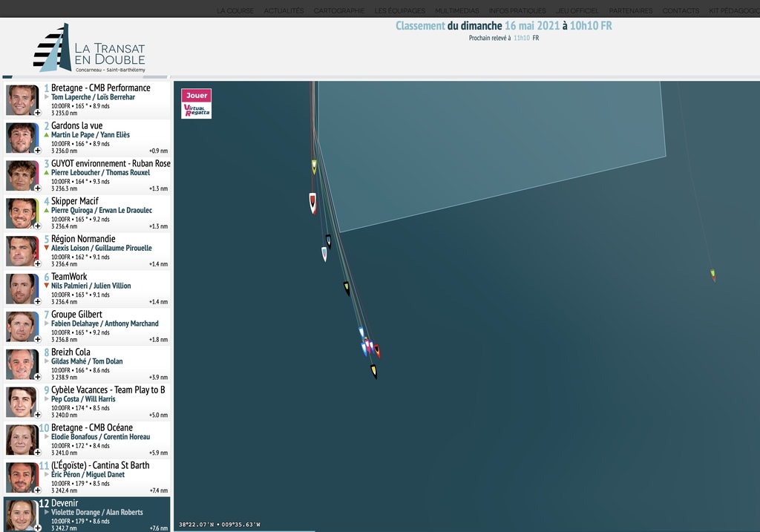Click the plus icon on Bretagne - CMB Performance photo
Image resolution: width=760 pixels, height=532 pixels.
[37, 112]
